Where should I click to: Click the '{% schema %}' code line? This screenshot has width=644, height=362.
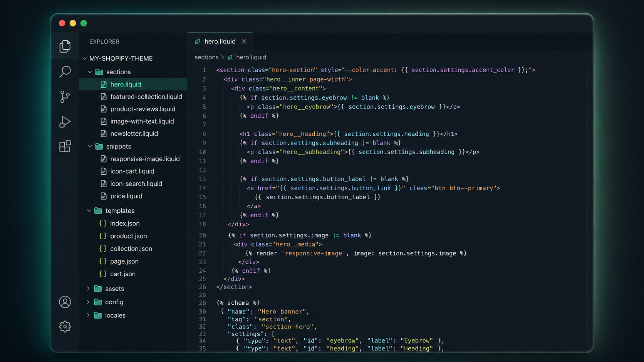click(x=238, y=303)
